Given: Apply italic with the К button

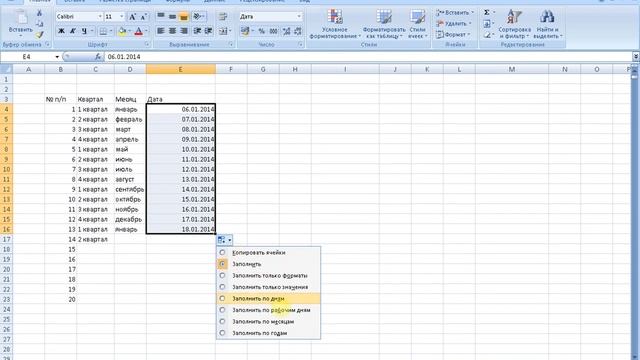Looking at the screenshot, I should [x=73, y=31].
